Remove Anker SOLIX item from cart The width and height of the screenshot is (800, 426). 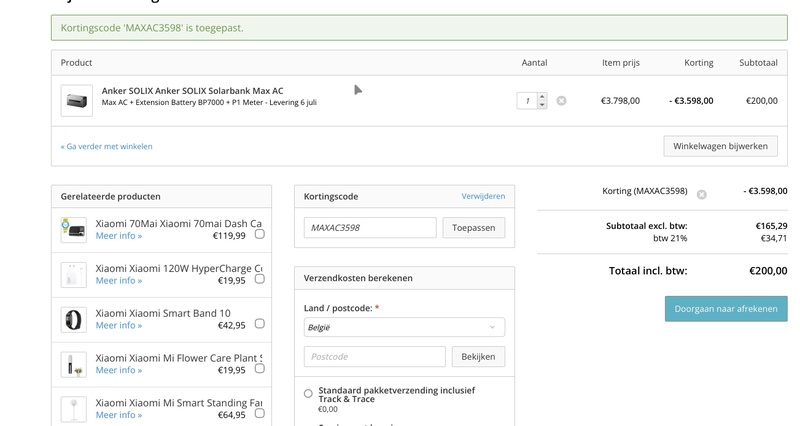point(561,101)
